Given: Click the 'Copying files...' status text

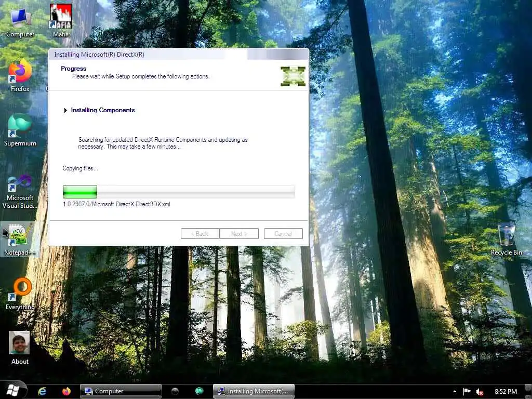Looking at the screenshot, I should [80, 168].
